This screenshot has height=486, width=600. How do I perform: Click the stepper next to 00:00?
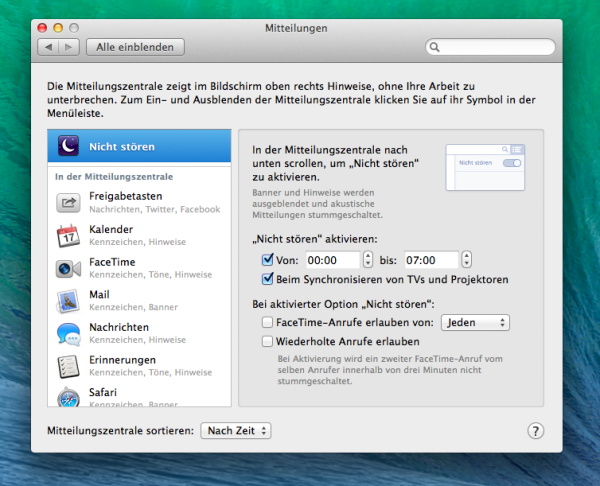[x=368, y=259]
